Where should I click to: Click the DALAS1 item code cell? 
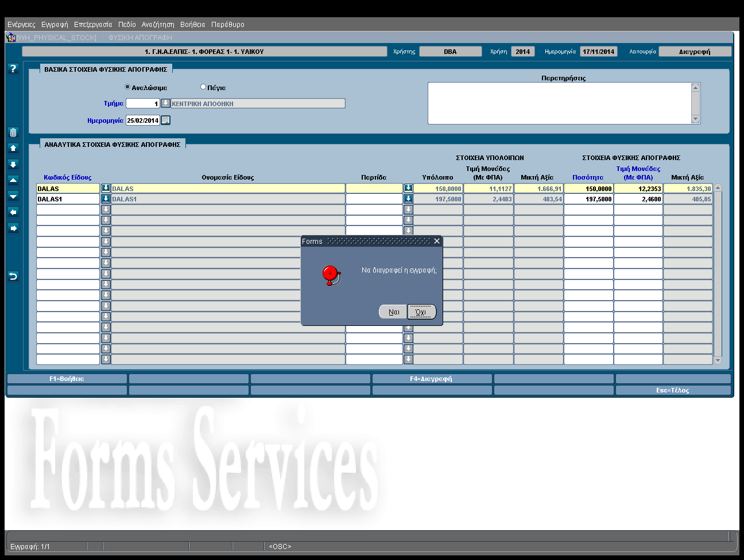tap(68, 199)
